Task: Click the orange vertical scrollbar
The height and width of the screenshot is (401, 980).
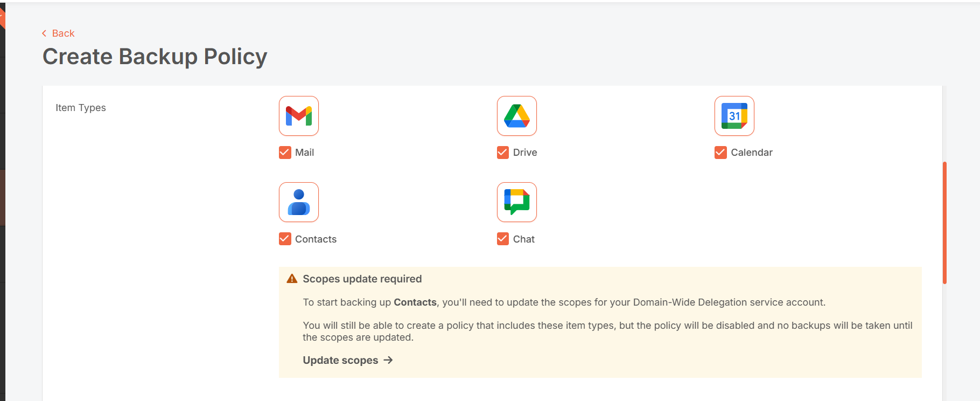Action: (x=944, y=223)
